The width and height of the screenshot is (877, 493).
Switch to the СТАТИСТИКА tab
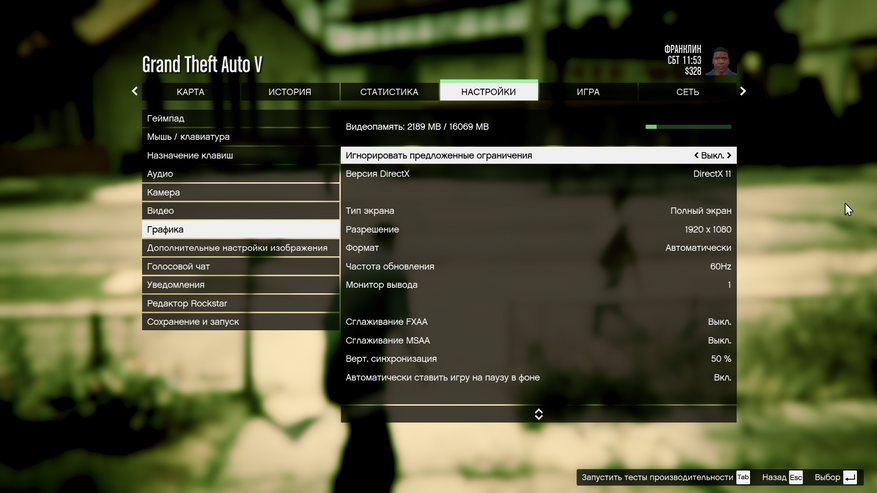tap(389, 92)
